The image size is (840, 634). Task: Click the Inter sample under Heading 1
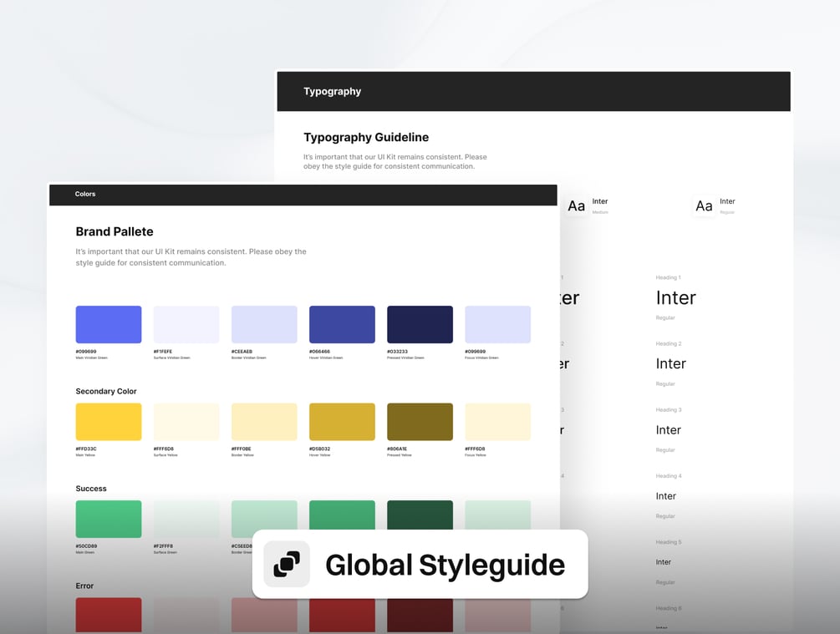pos(675,297)
